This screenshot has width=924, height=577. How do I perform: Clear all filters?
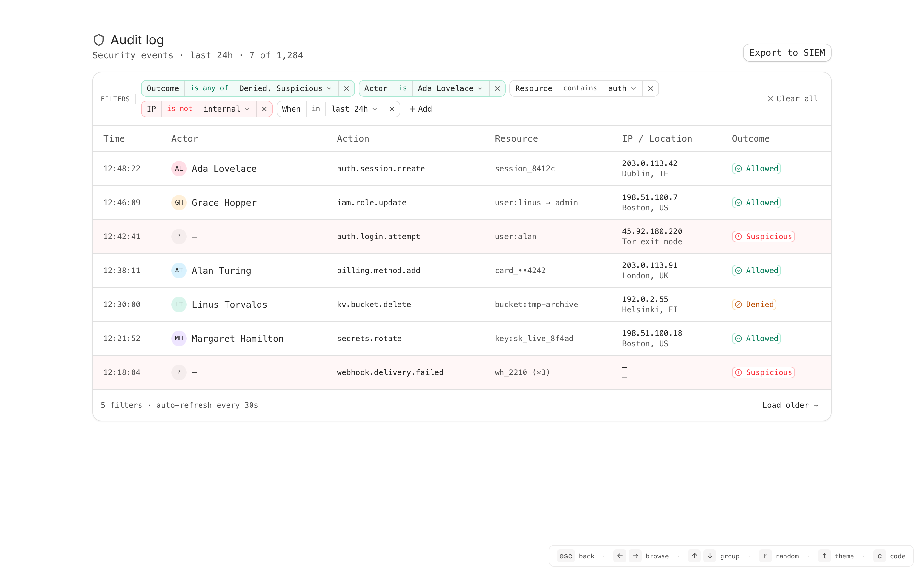click(793, 99)
